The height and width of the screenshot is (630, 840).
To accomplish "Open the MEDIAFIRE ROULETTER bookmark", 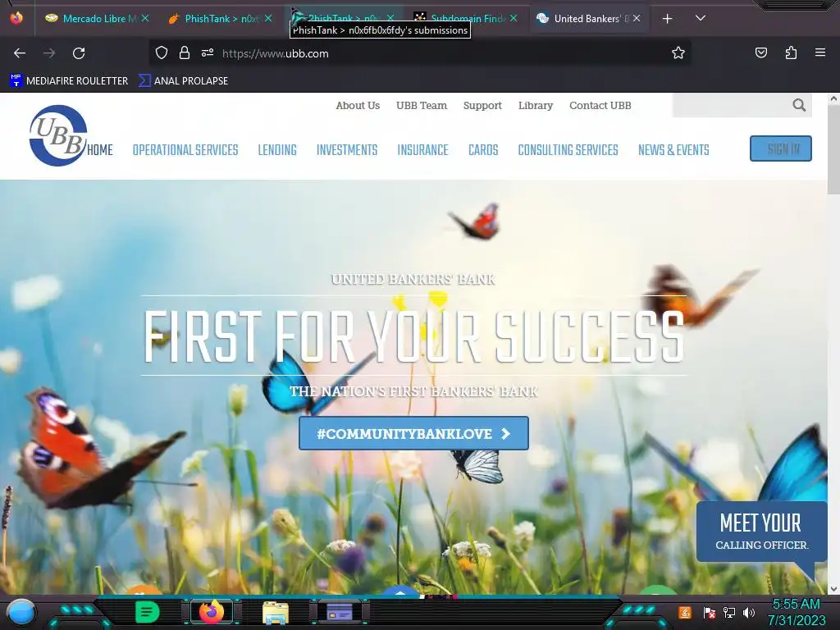I will pyautogui.click(x=69, y=81).
